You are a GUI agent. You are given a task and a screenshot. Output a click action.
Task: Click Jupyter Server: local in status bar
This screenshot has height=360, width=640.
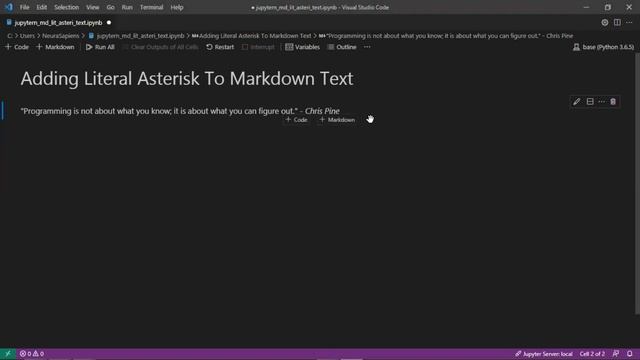544,353
